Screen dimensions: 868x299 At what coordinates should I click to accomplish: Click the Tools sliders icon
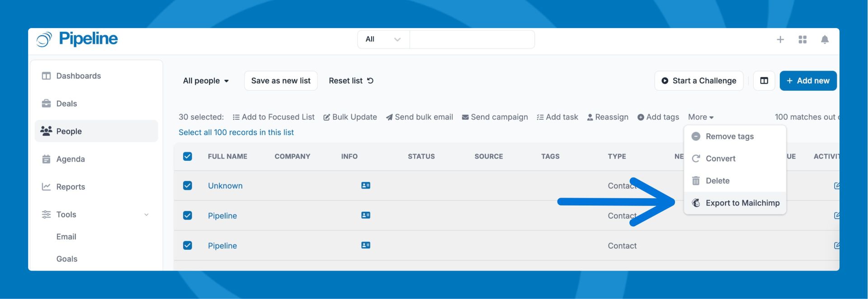[x=46, y=215]
